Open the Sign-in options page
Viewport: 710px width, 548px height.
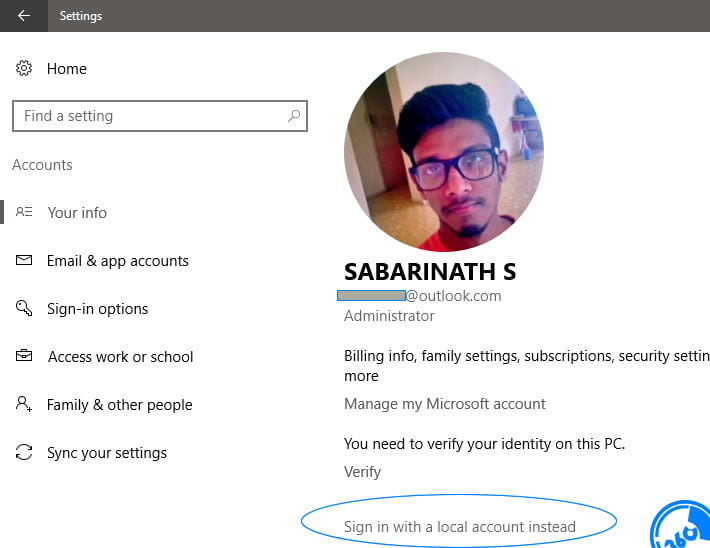(x=97, y=308)
